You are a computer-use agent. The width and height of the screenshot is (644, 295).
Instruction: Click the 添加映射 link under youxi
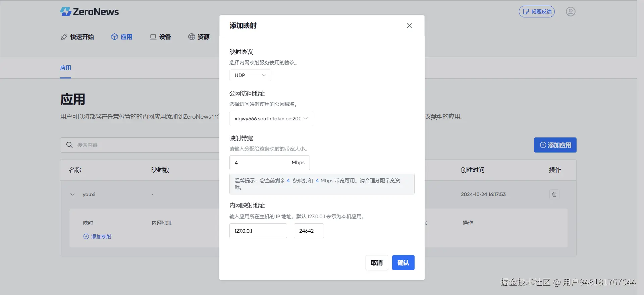(97, 237)
